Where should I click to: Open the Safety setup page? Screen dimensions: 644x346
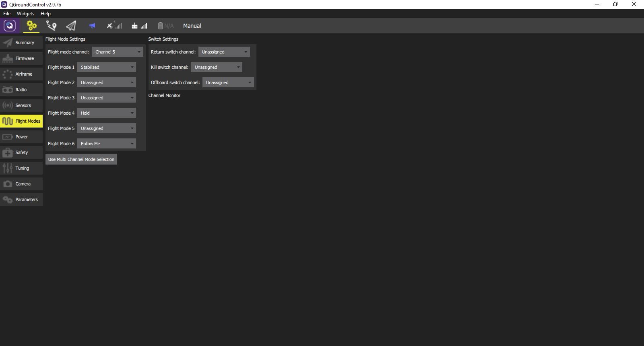click(x=21, y=152)
